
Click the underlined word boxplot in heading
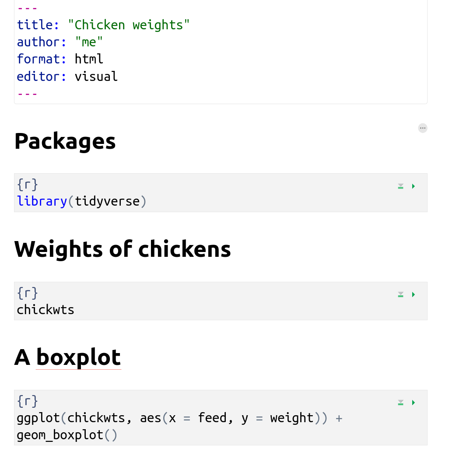[78, 357]
